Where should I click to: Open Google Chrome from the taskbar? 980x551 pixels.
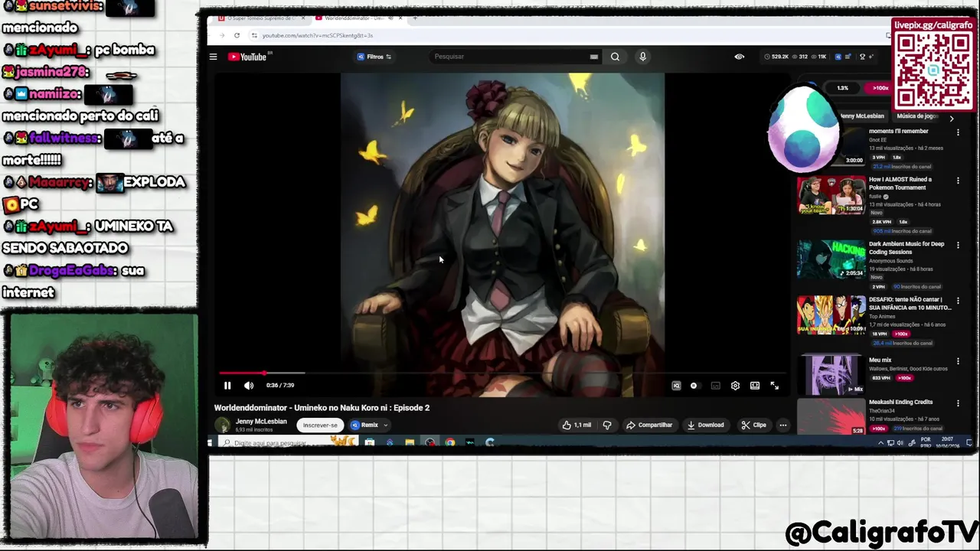(x=450, y=442)
